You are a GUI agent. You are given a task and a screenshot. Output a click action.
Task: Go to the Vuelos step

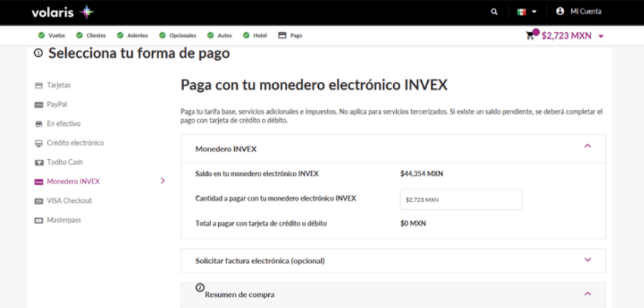pos(52,35)
